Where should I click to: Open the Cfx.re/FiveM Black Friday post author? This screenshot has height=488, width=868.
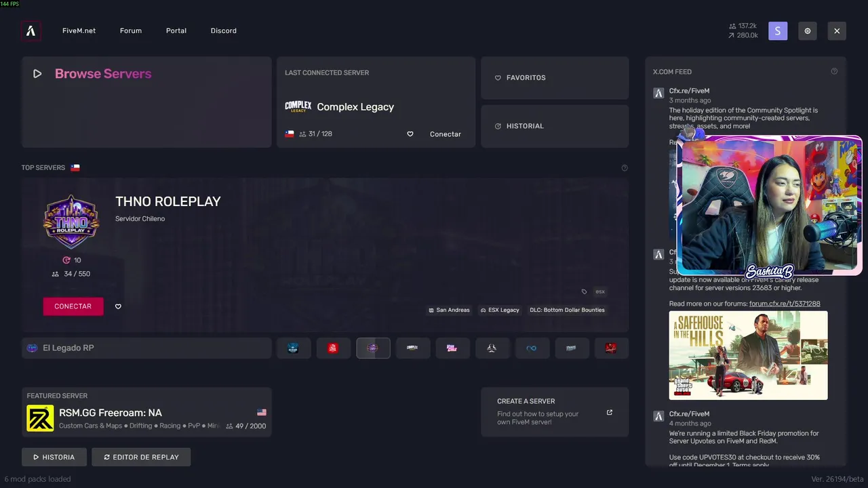[689, 414]
